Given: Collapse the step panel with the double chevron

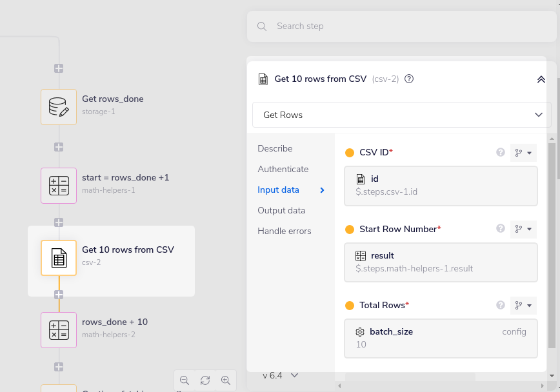Looking at the screenshot, I should (541, 79).
